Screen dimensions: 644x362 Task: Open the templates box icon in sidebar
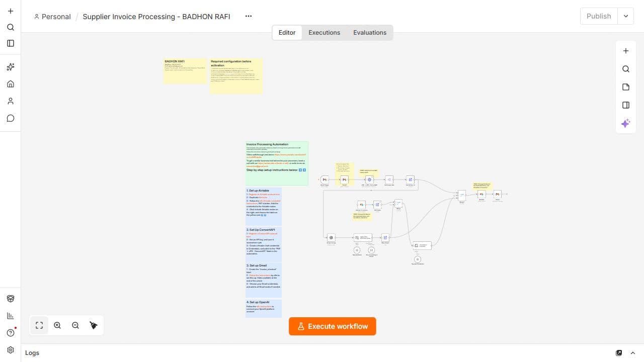click(x=11, y=299)
